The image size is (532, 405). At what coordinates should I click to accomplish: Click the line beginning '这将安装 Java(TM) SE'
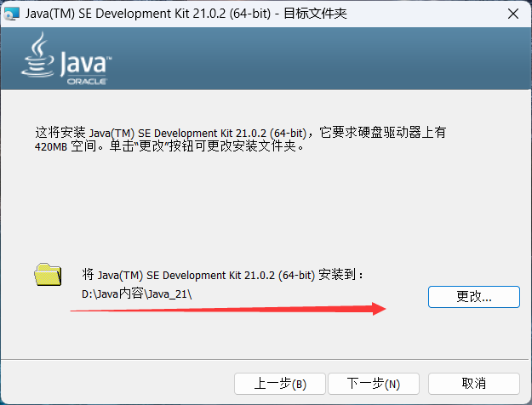pos(241,132)
